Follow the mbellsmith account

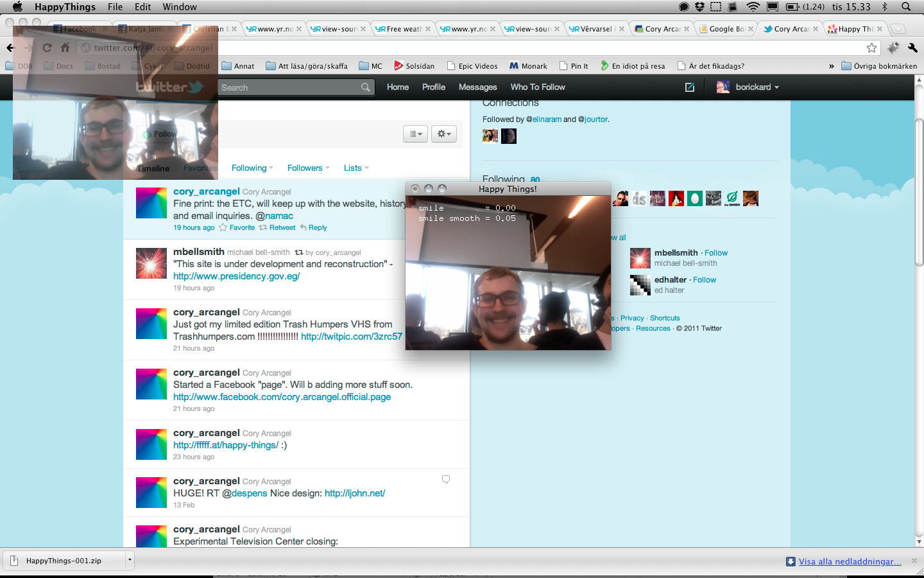click(x=715, y=253)
